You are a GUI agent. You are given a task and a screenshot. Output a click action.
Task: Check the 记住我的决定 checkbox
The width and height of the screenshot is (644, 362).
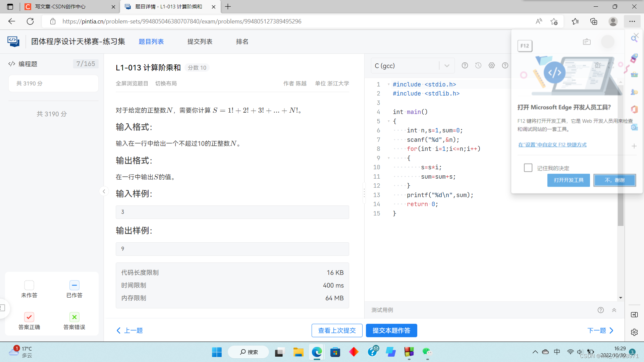528,168
